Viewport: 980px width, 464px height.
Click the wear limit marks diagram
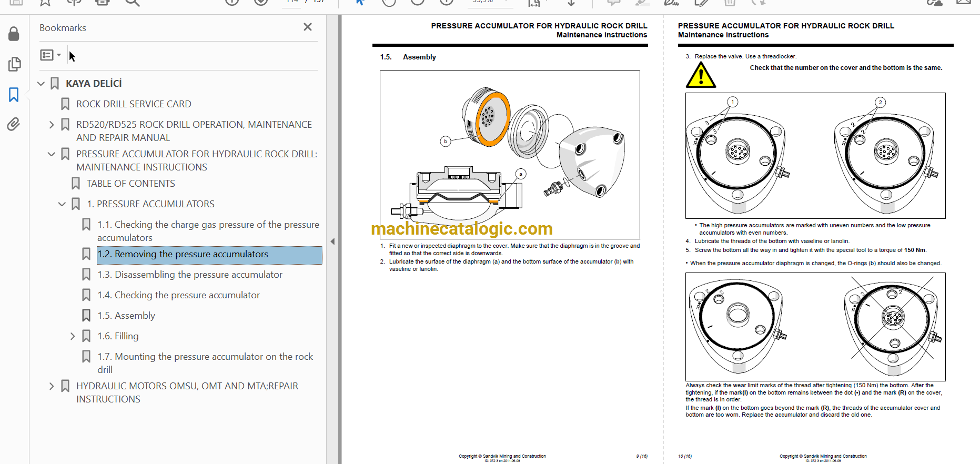[815, 327]
